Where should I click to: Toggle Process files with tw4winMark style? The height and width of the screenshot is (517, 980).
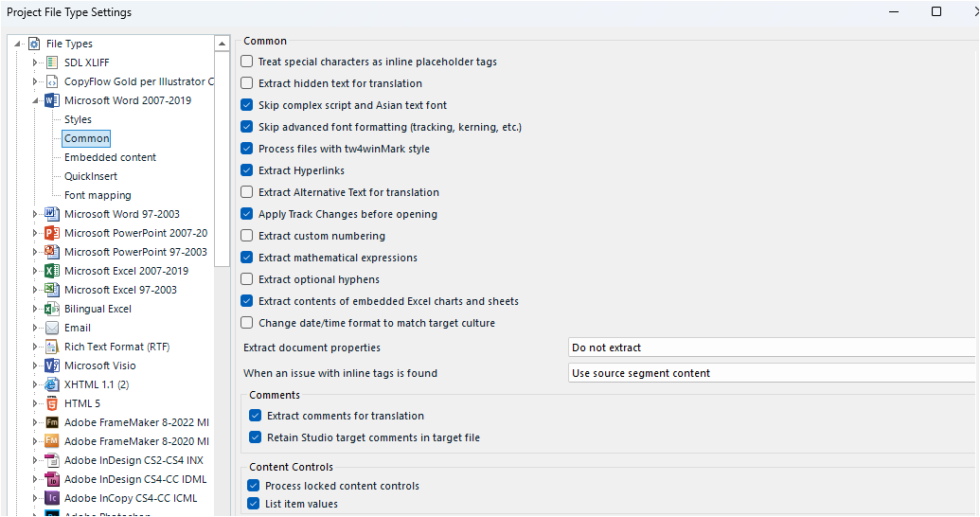247,149
